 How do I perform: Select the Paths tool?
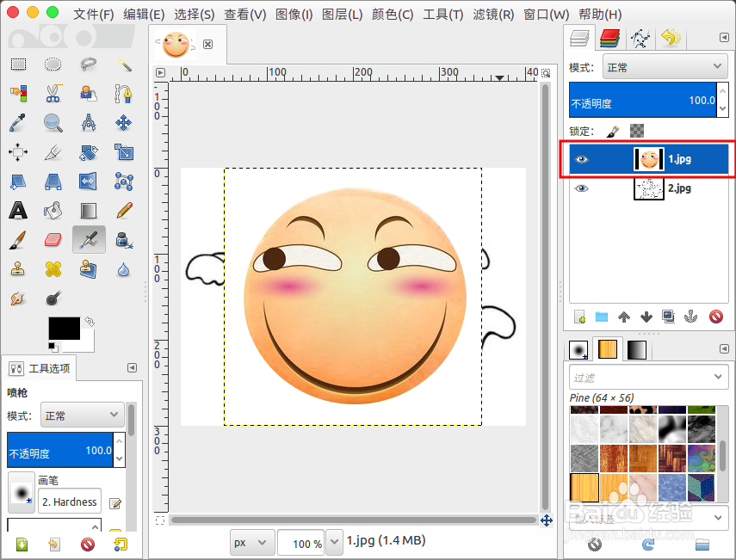pyautogui.click(x=124, y=93)
